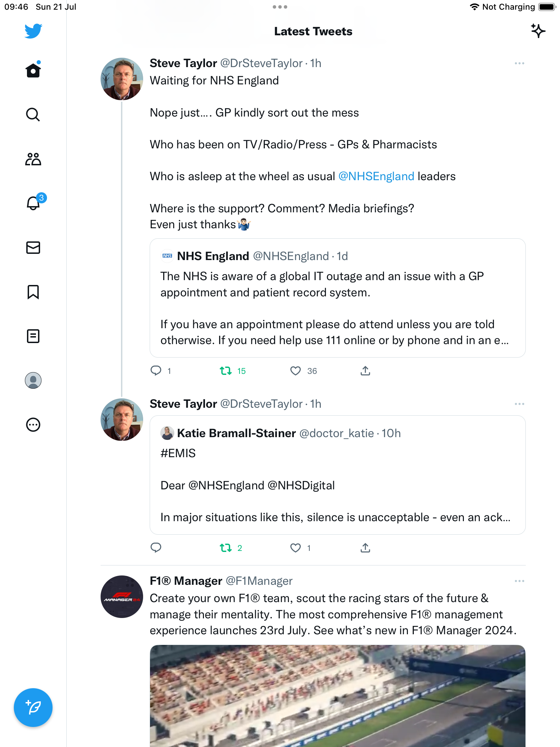This screenshot has height=747, width=560.
Task: Open more options on F1 Manager tweet
Action: coord(519,581)
